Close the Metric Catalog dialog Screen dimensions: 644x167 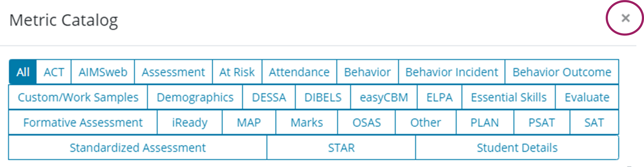click(x=625, y=18)
